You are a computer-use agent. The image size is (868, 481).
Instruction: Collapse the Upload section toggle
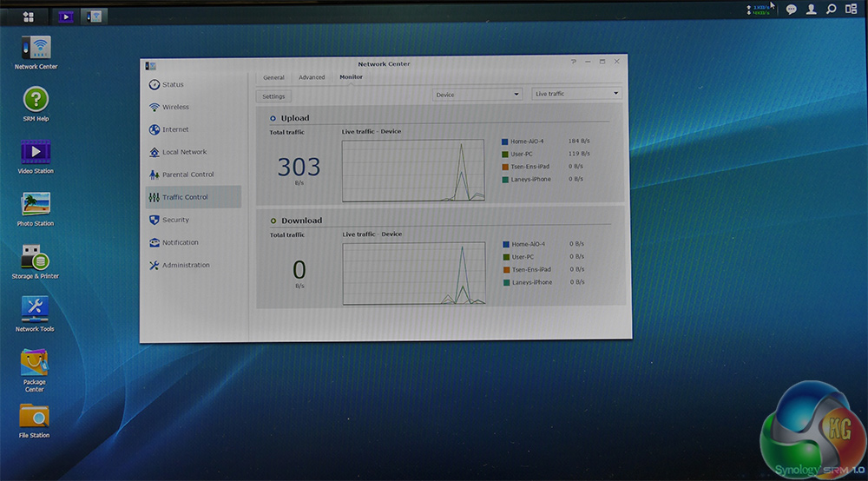click(273, 118)
